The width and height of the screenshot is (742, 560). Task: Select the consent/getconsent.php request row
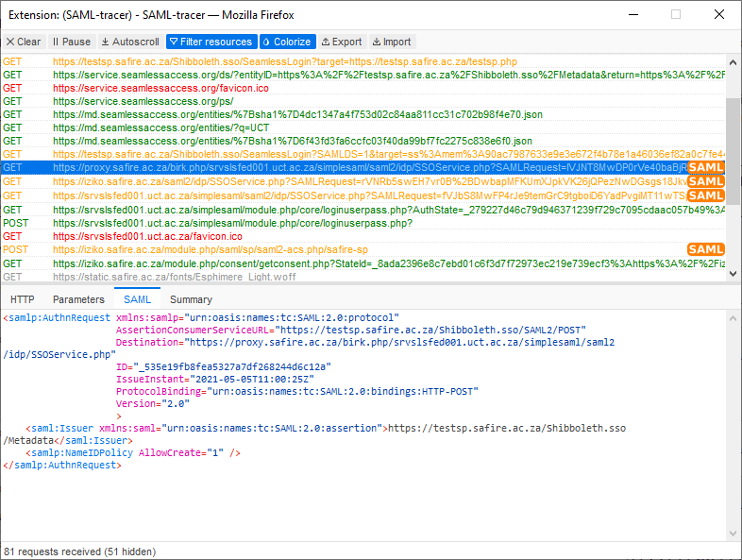point(363,263)
